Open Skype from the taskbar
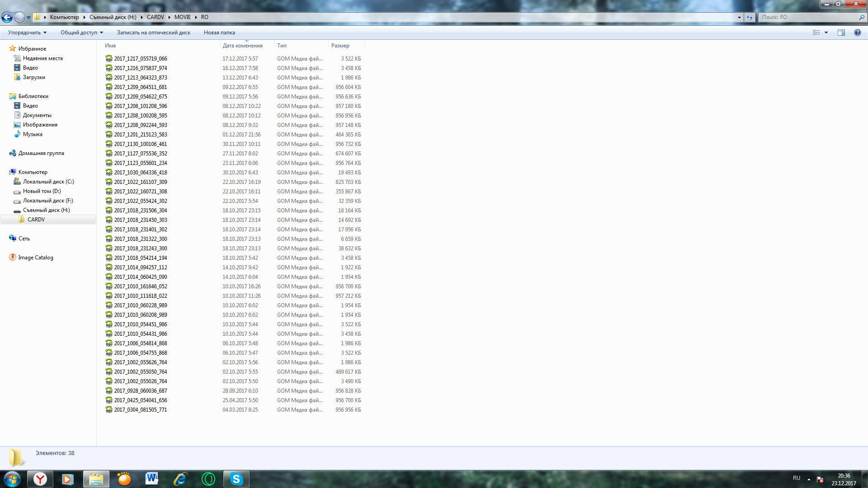 click(236, 479)
